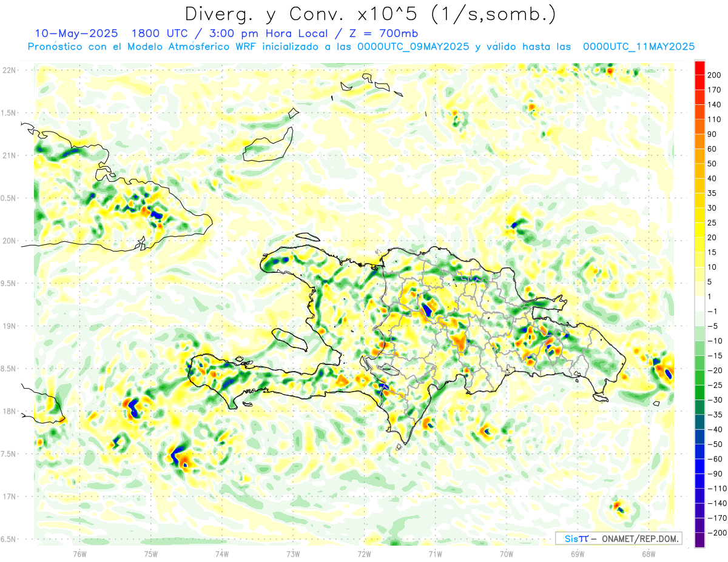Click the positive 200 value on the color scale
The width and height of the screenshot is (728, 562).
click(x=714, y=75)
